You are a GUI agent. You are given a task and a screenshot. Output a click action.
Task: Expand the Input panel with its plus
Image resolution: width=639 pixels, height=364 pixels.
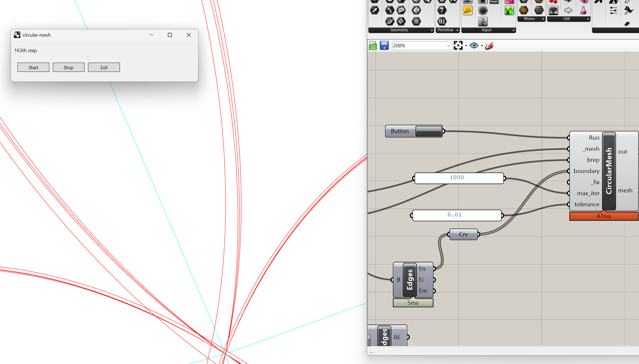click(x=513, y=30)
